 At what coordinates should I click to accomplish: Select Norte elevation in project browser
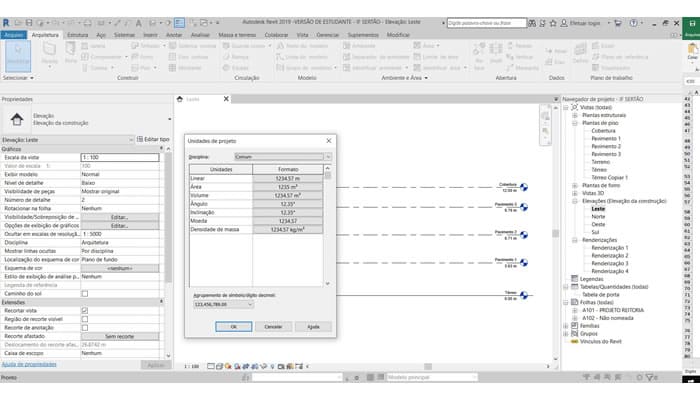(x=598, y=217)
